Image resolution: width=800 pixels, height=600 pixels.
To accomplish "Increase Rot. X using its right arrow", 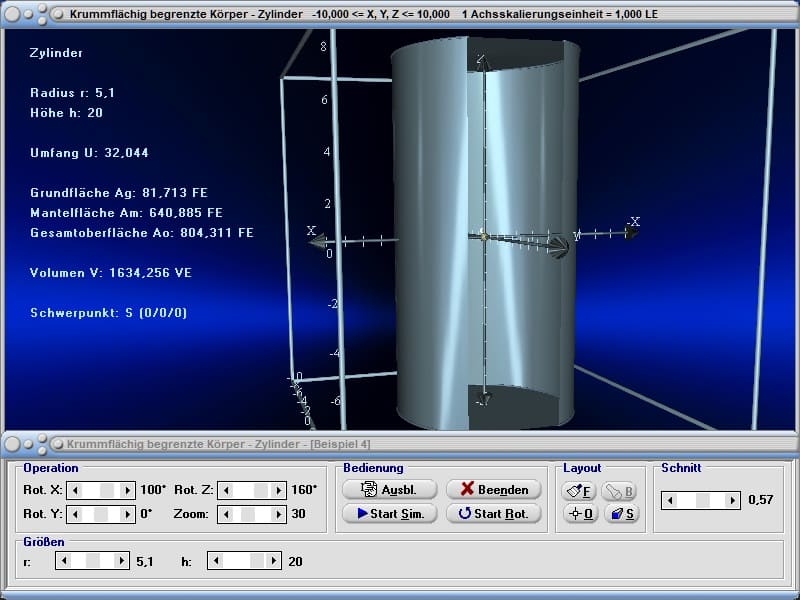I will point(128,490).
